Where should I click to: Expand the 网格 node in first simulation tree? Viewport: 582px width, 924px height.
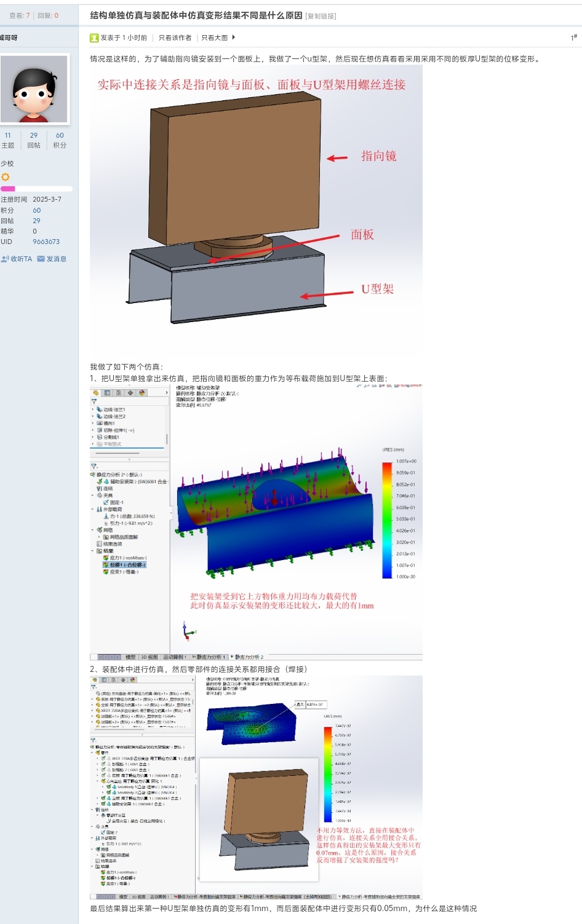click(94, 529)
